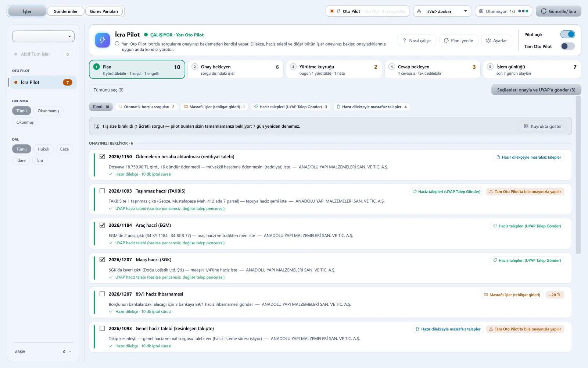Click the Oto Pilot lightning icon in top bar
Image resolution: width=588 pixels, height=368 pixels.
coord(338,11)
